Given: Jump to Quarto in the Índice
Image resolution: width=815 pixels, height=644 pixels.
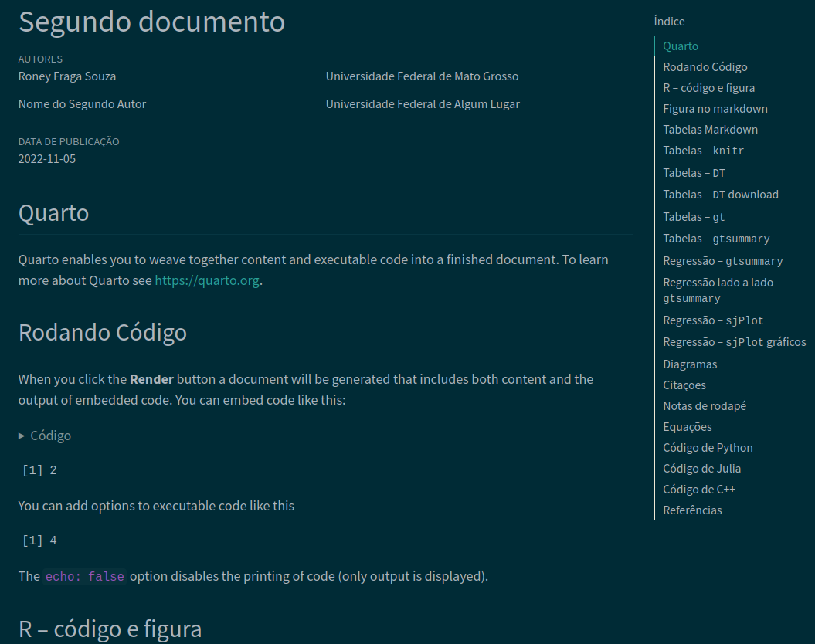Looking at the screenshot, I should [x=681, y=46].
